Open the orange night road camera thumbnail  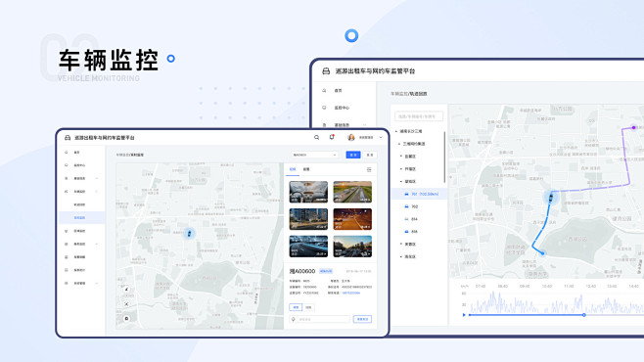352,219
